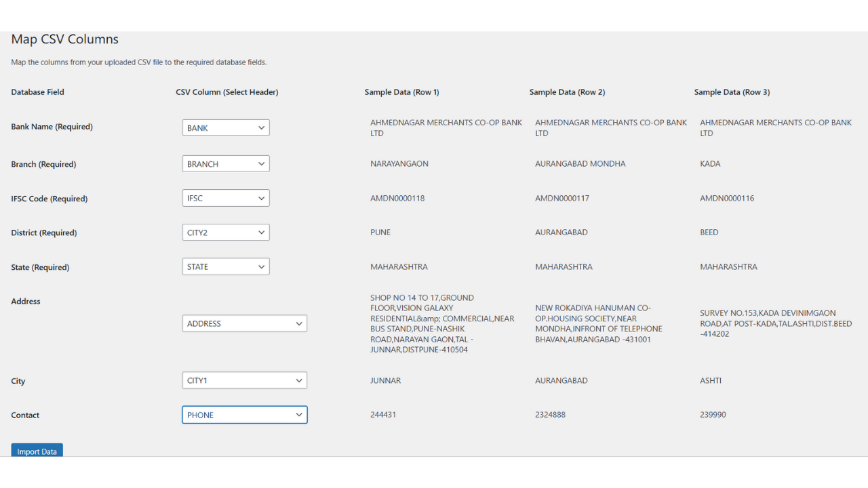
Task: Click the City field label
Action: [x=18, y=381]
